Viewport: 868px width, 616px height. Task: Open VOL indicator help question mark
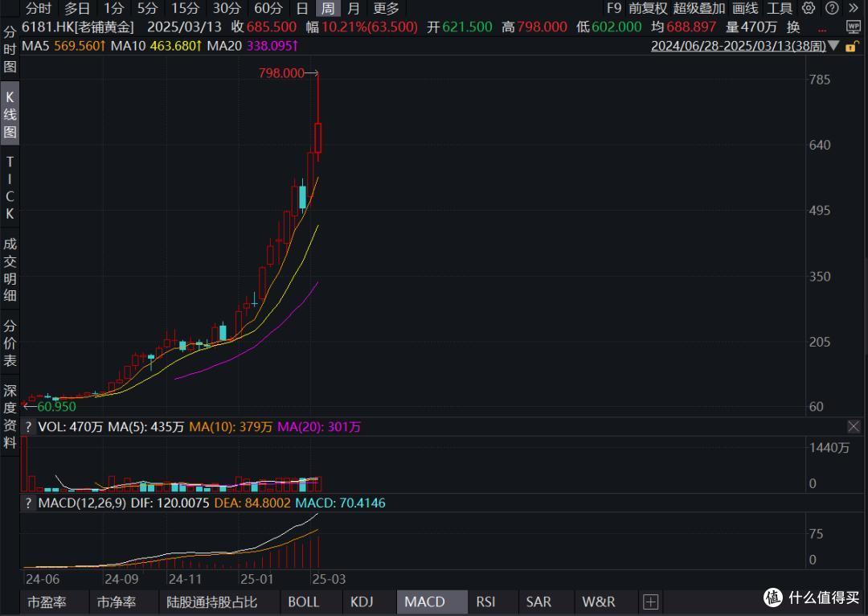28,427
